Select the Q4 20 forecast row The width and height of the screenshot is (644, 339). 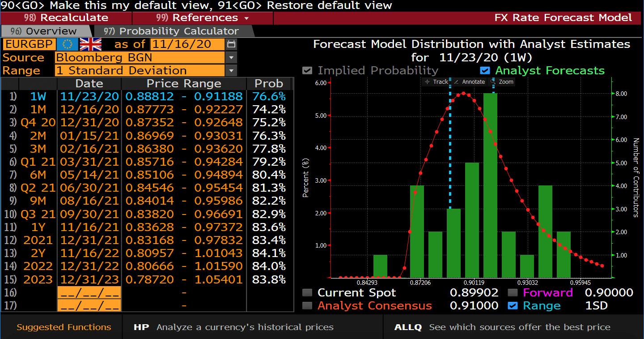[147, 123]
